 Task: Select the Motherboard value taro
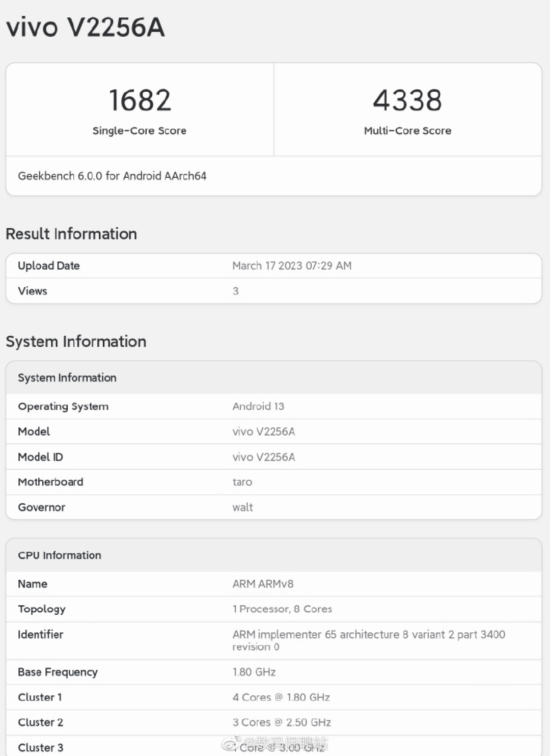tap(242, 482)
